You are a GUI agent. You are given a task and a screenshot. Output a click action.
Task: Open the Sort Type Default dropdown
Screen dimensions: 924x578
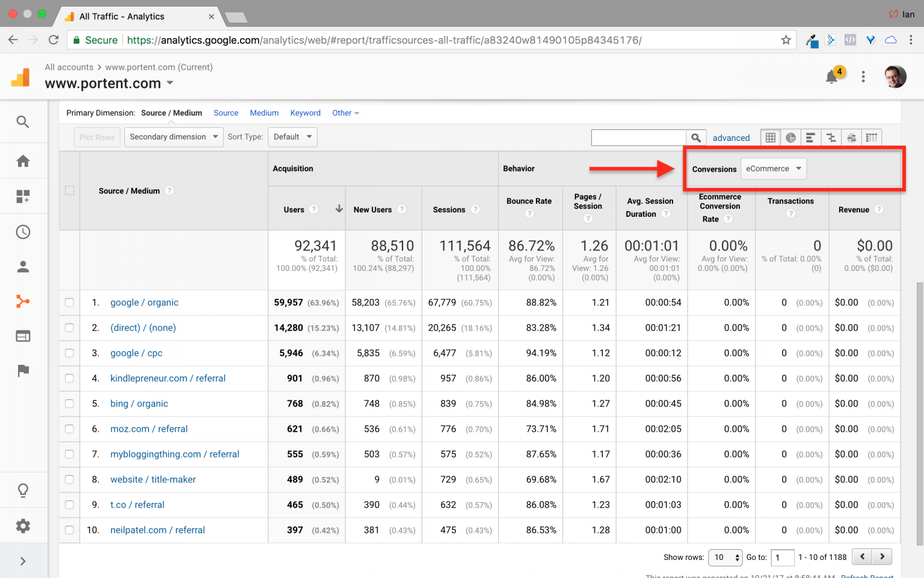pyautogui.click(x=292, y=137)
